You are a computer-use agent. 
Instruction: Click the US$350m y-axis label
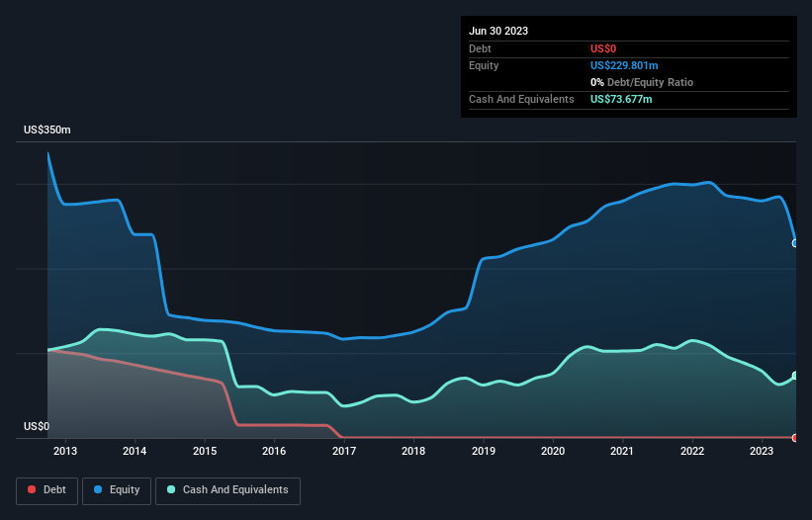(x=47, y=130)
